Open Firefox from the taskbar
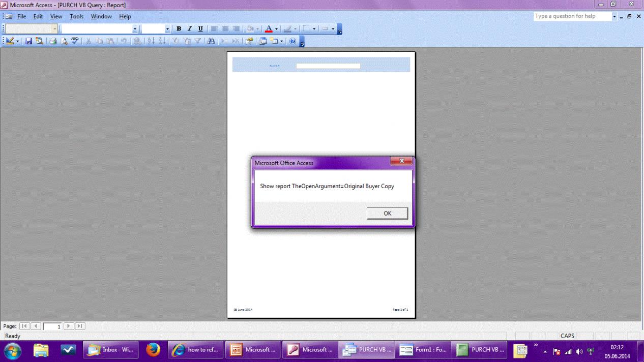This screenshot has width=644, height=362. (x=153, y=350)
